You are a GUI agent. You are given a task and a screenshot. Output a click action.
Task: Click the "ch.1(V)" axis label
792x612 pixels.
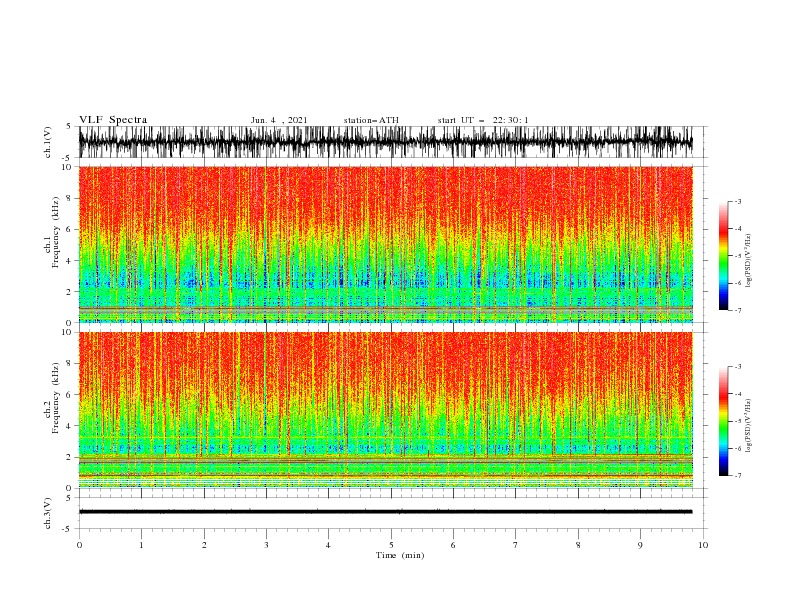[x=48, y=142]
